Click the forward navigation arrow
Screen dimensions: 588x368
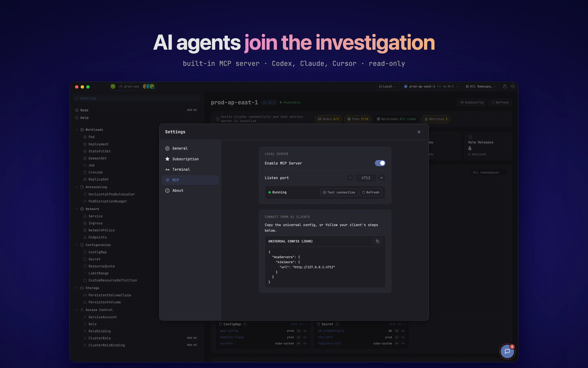[102, 86]
